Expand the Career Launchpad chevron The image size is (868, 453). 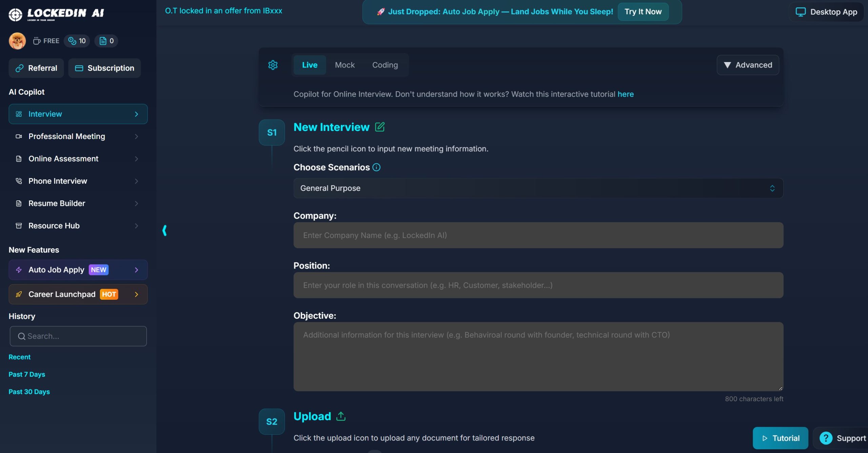tap(136, 295)
